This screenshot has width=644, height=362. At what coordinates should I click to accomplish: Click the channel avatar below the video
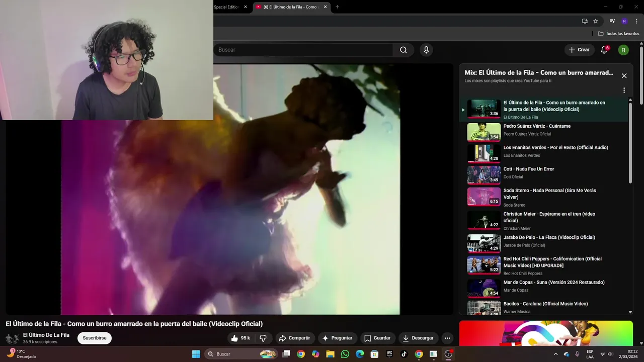[x=13, y=338]
